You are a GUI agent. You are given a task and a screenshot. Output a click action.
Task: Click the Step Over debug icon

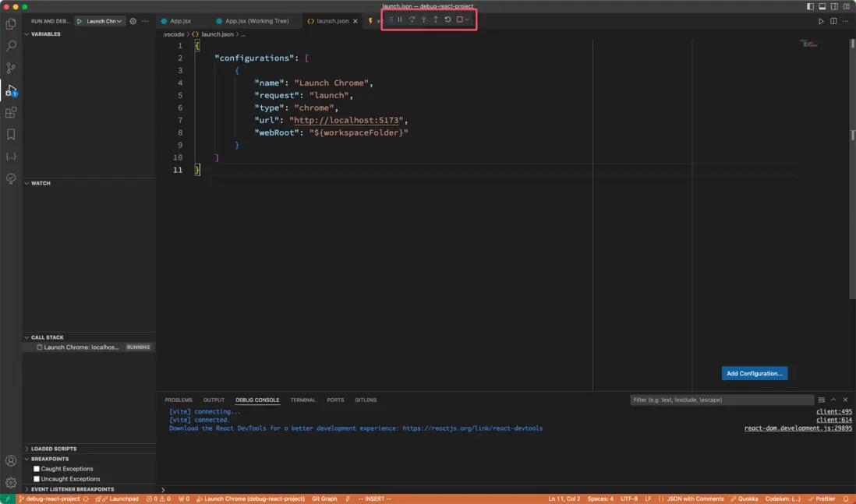coord(412,19)
